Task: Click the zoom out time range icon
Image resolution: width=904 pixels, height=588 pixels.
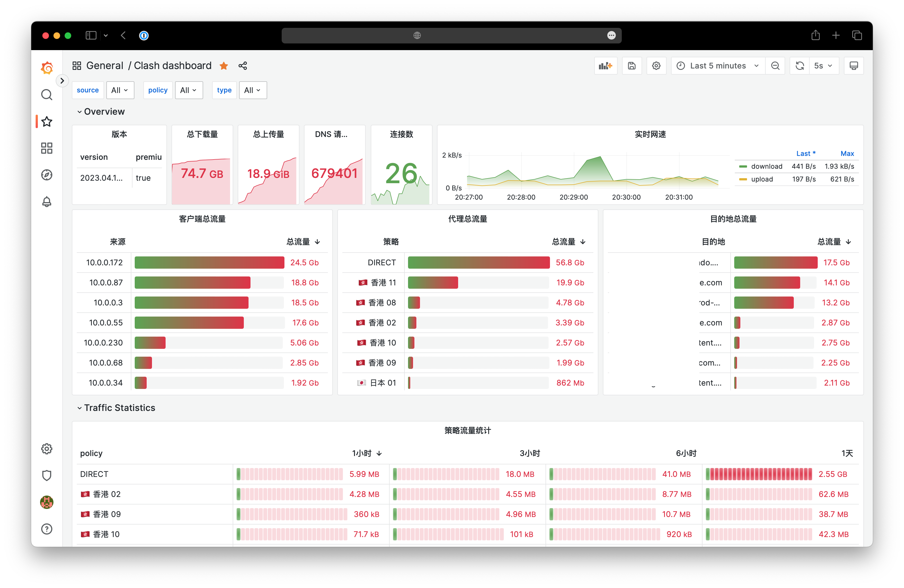Action: click(775, 66)
